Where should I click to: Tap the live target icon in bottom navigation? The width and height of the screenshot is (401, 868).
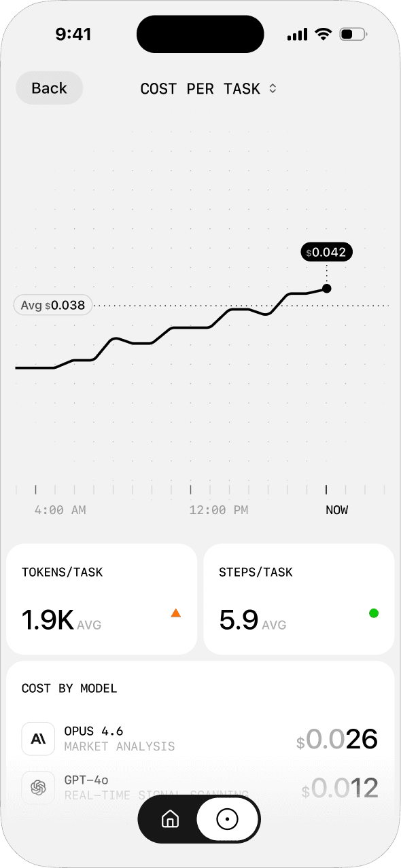pyautogui.click(x=227, y=819)
